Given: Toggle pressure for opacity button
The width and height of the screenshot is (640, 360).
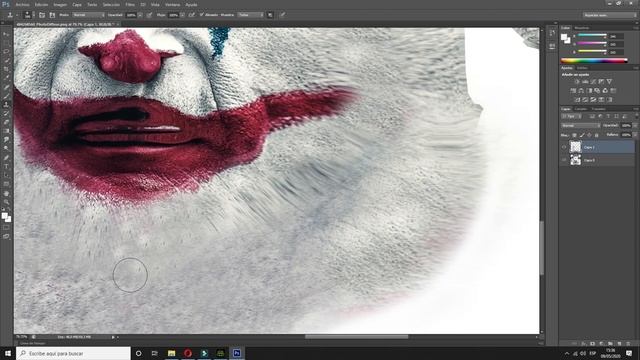Looking at the screenshot, I should point(149,15).
